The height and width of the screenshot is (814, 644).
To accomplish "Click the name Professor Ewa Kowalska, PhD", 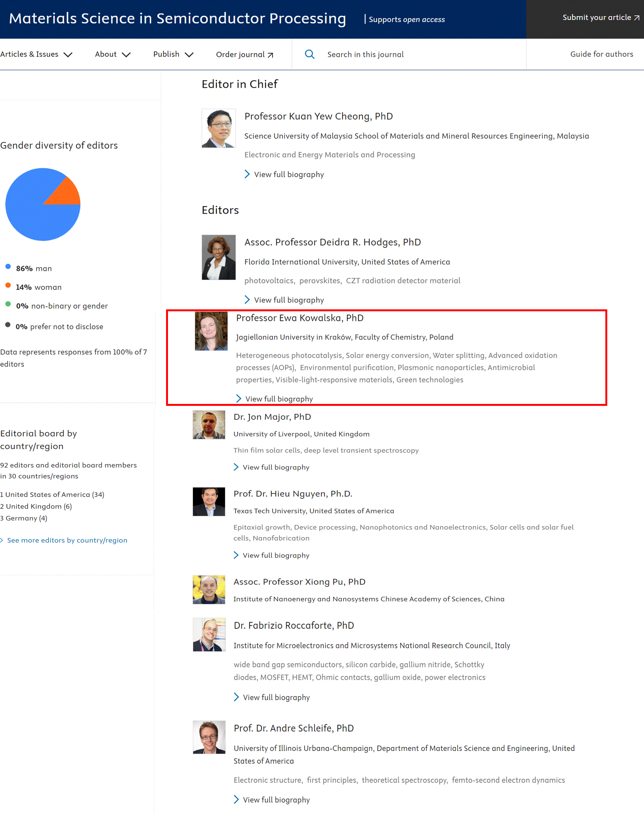I will point(300,318).
